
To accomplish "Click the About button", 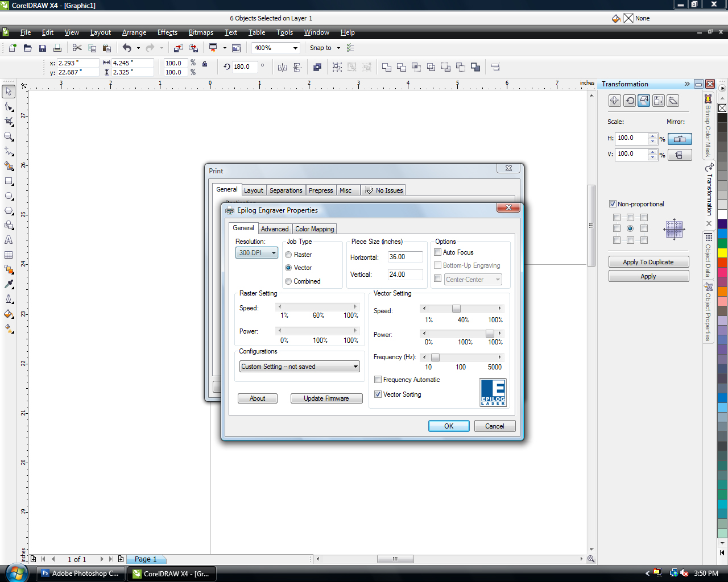I will (x=258, y=398).
